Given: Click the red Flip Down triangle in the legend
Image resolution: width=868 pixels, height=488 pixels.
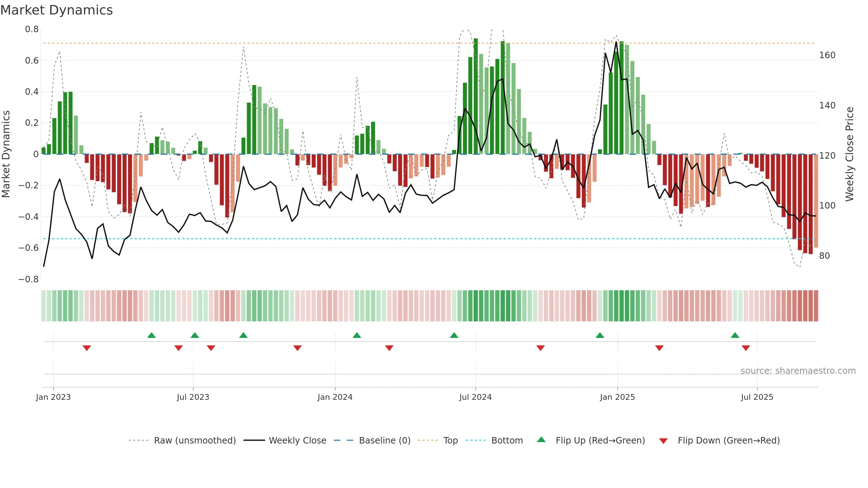Looking at the screenshot, I should point(663,441).
